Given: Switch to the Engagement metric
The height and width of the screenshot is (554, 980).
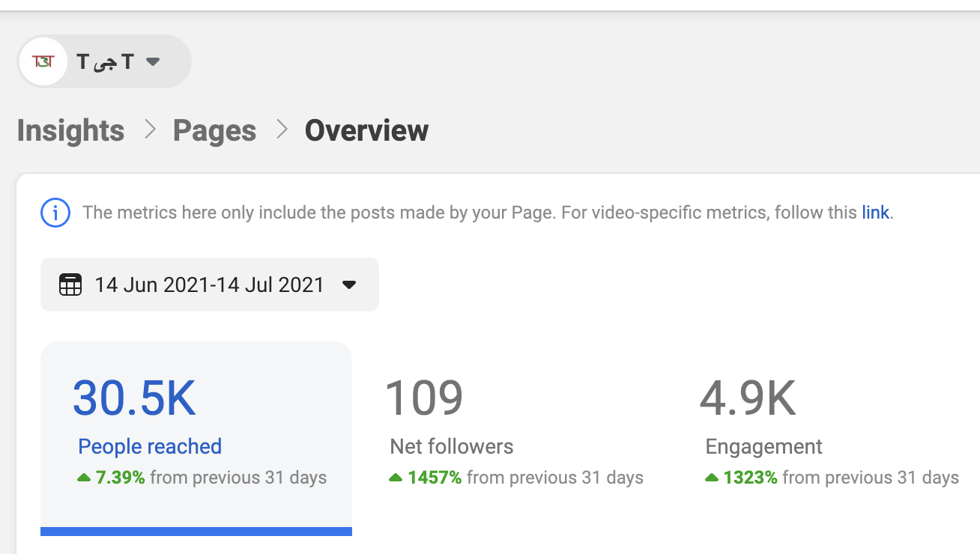Looking at the screenshot, I should click(763, 447).
